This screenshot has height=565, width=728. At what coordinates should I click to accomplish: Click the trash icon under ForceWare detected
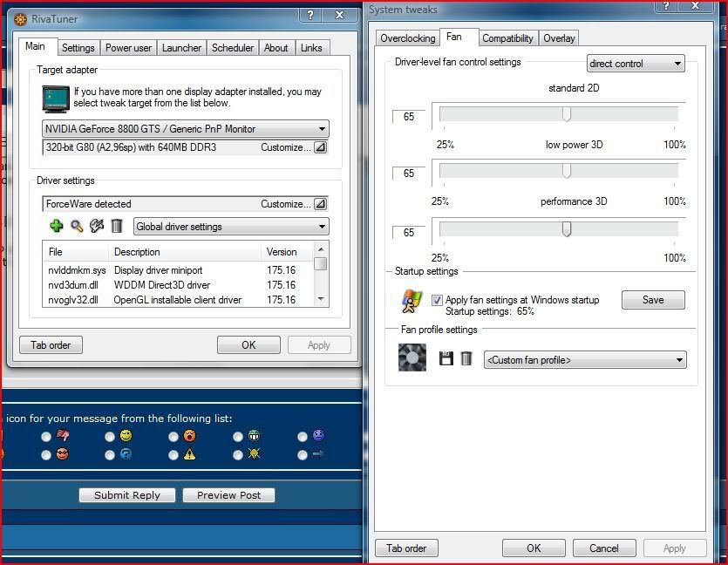[117, 226]
